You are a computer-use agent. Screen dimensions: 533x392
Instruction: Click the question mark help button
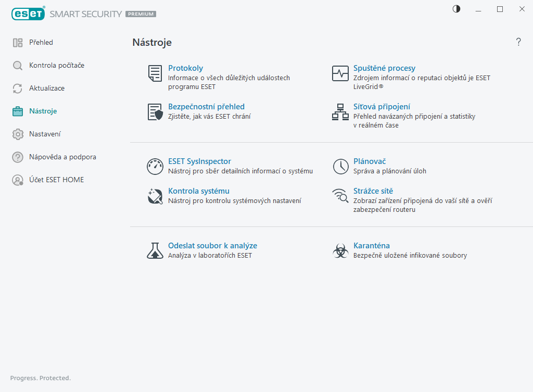pos(518,42)
